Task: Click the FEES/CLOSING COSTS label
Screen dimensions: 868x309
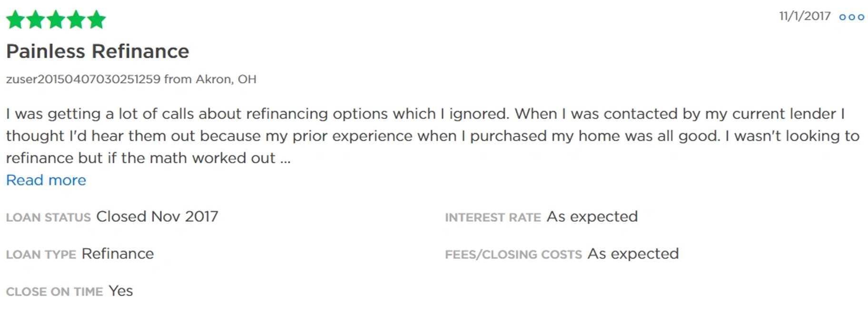Action: pos(513,254)
